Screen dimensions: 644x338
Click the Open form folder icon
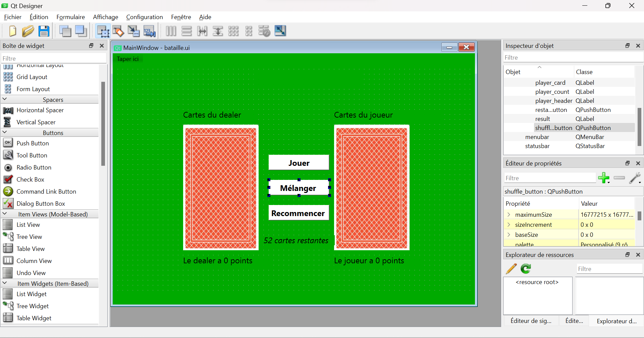pos(28,31)
